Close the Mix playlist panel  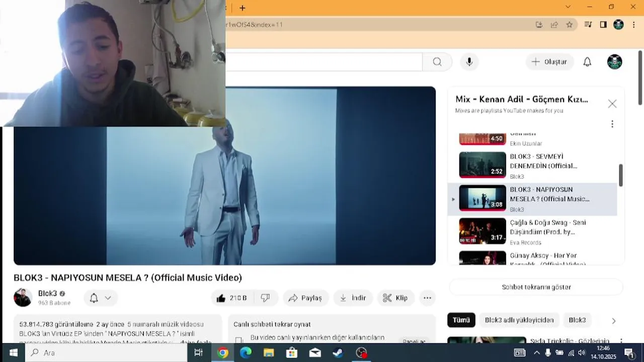[612, 104]
